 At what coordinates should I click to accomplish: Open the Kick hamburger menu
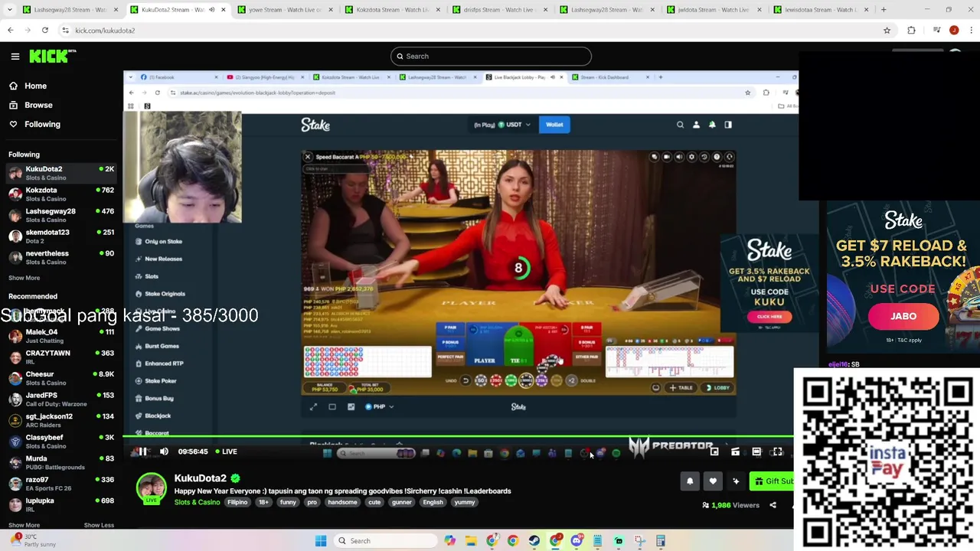pyautogui.click(x=15, y=56)
